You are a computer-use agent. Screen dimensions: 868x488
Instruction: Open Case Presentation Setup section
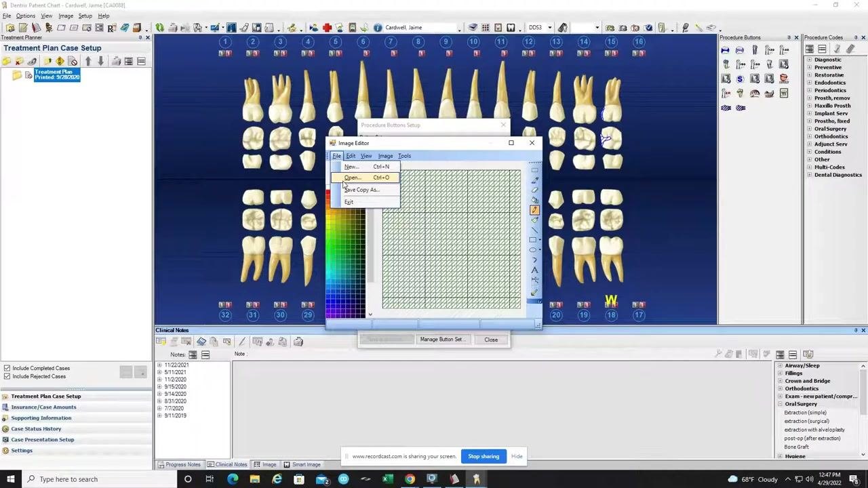42,440
